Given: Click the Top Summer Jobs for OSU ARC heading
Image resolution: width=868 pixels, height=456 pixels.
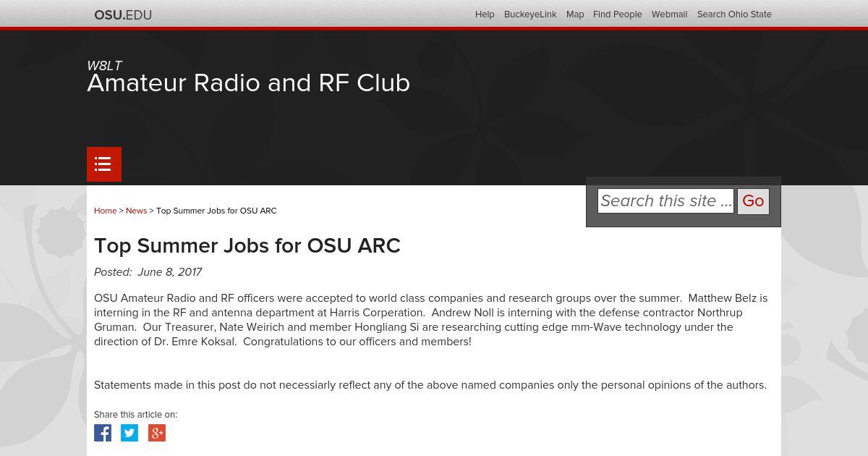Looking at the screenshot, I should point(247,246).
